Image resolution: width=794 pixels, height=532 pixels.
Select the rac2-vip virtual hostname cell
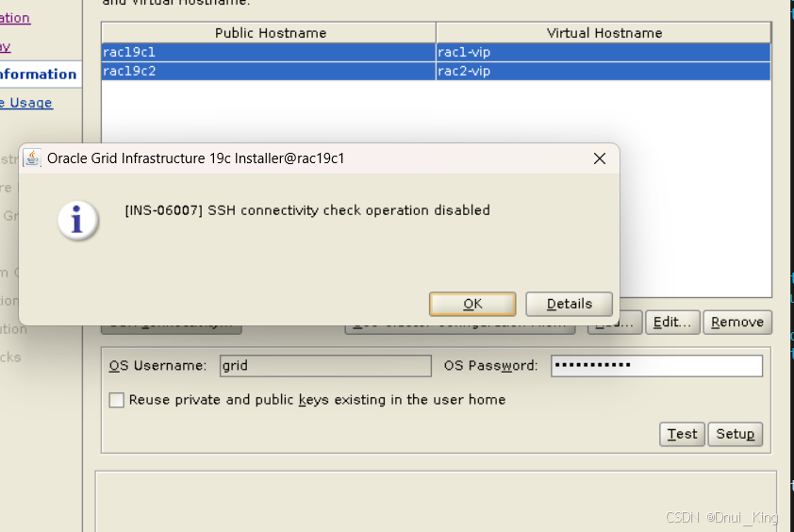(x=604, y=71)
